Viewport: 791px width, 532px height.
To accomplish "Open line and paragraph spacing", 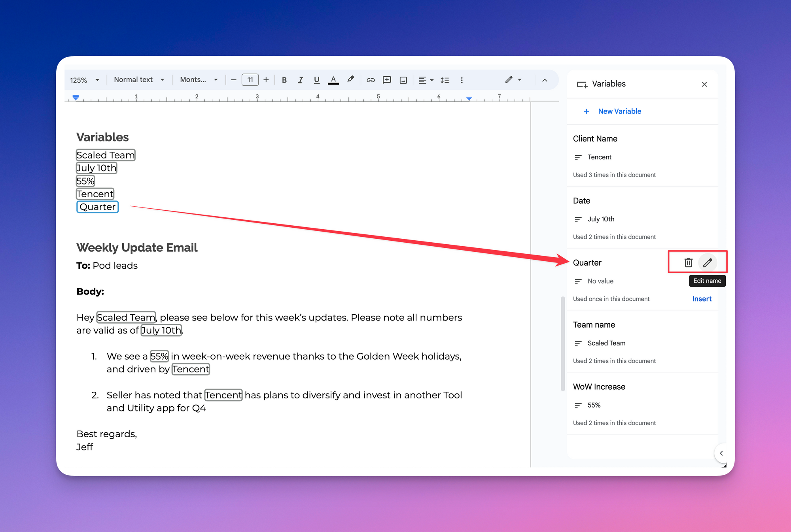I will (x=445, y=80).
